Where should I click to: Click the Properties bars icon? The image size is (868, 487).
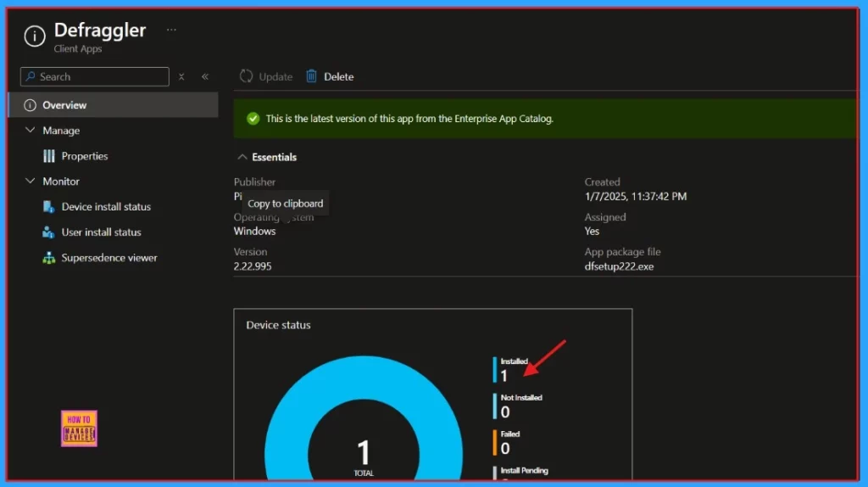tap(49, 156)
